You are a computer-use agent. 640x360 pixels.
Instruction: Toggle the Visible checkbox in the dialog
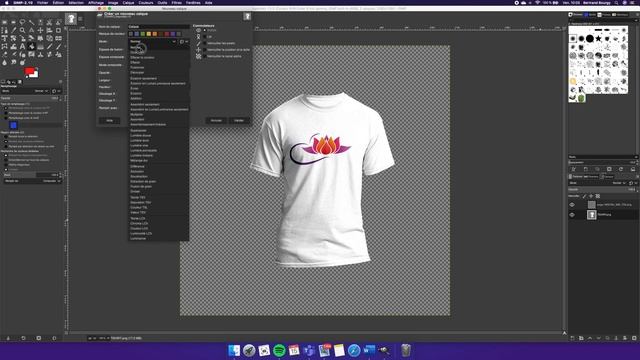[x=205, y=30]
